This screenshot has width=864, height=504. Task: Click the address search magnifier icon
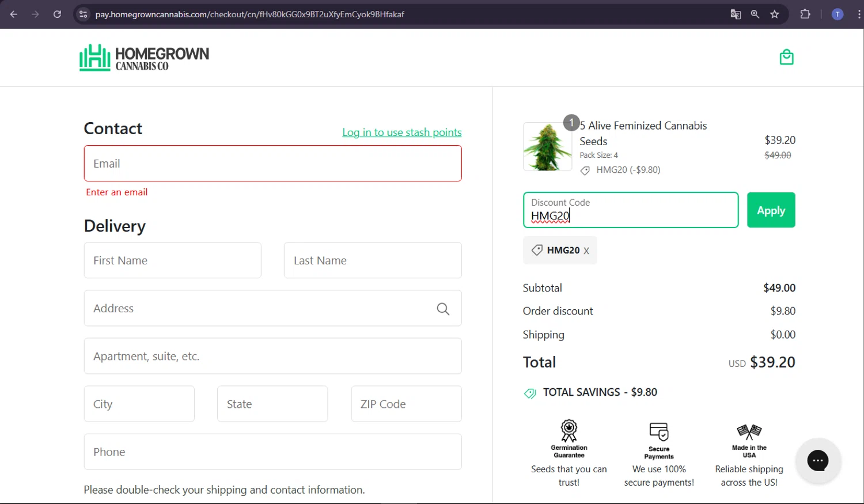tap(443, 309)
